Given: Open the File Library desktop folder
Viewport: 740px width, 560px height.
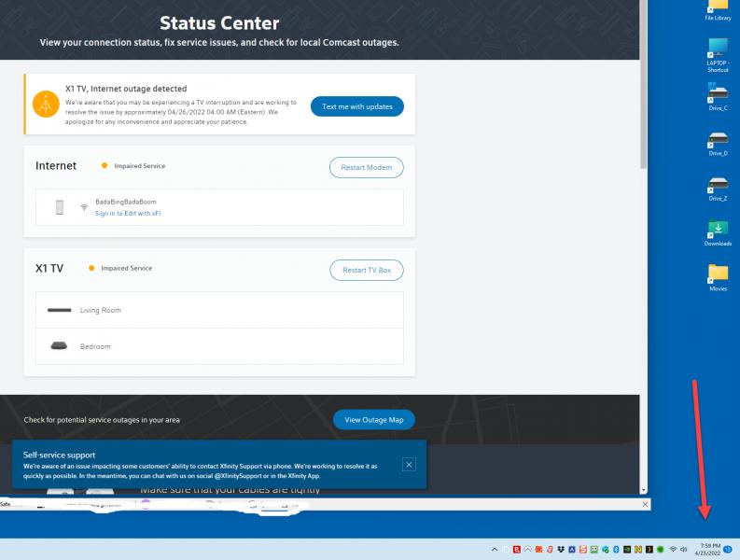Looking at the screenshot, I should [718, 10].
